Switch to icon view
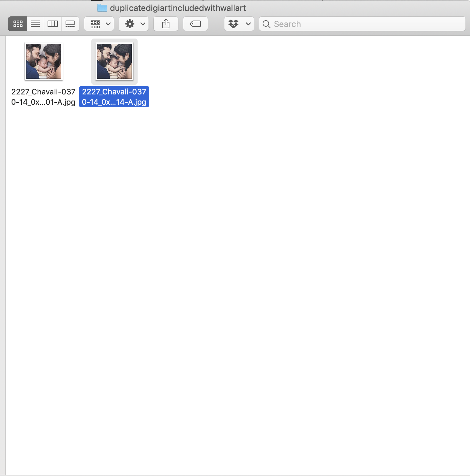 point(18,24)
